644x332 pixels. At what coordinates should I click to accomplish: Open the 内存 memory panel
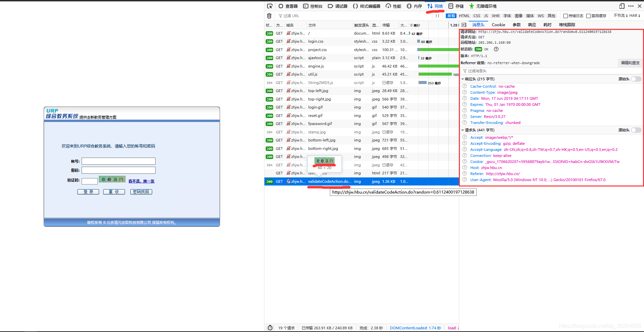414,6
